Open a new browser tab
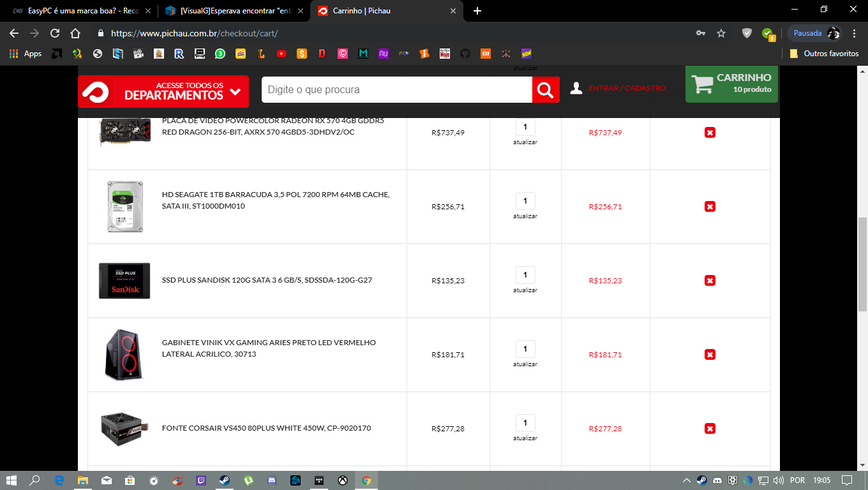This screenshot has width=868, height=490. 477,11
